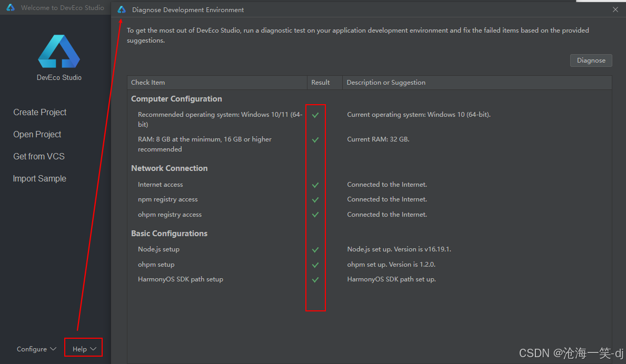The image size is (626, 364).
Task: Click 'Recommended operating system: Windows 10/11' row
Action: pos(220,119)
